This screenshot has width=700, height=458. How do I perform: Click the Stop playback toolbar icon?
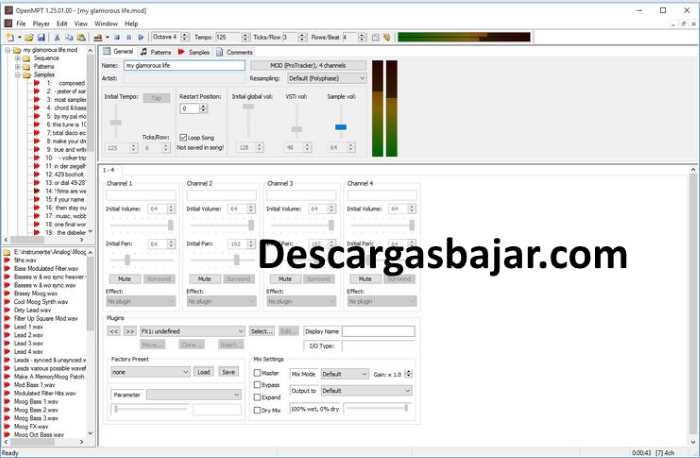pyautogui.click(x=129, y=37)
